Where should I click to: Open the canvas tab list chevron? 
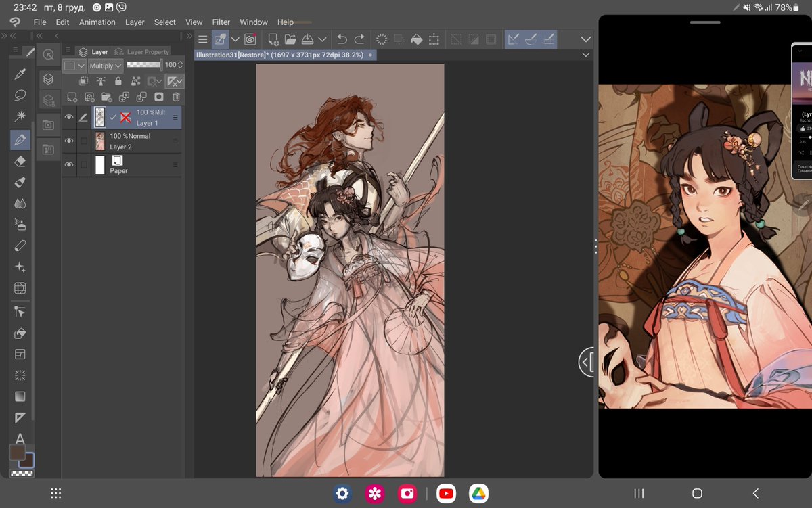tap(586, 55)
